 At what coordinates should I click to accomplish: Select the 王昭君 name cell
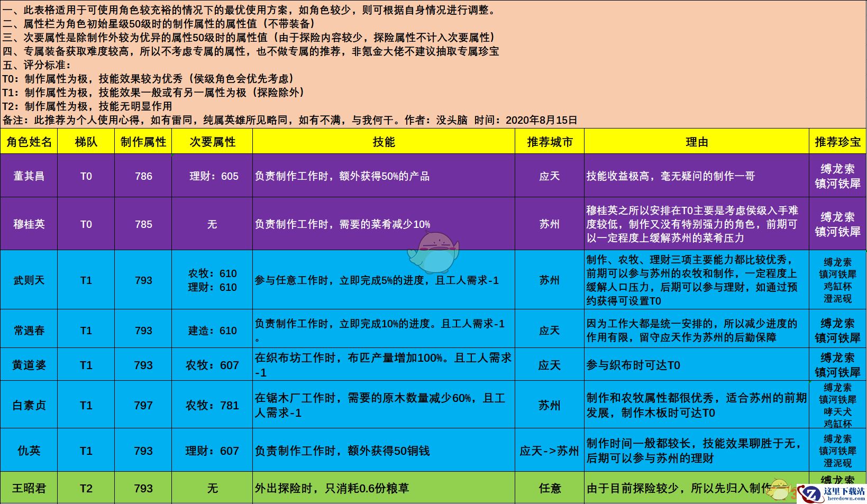(x=29, y=488)
